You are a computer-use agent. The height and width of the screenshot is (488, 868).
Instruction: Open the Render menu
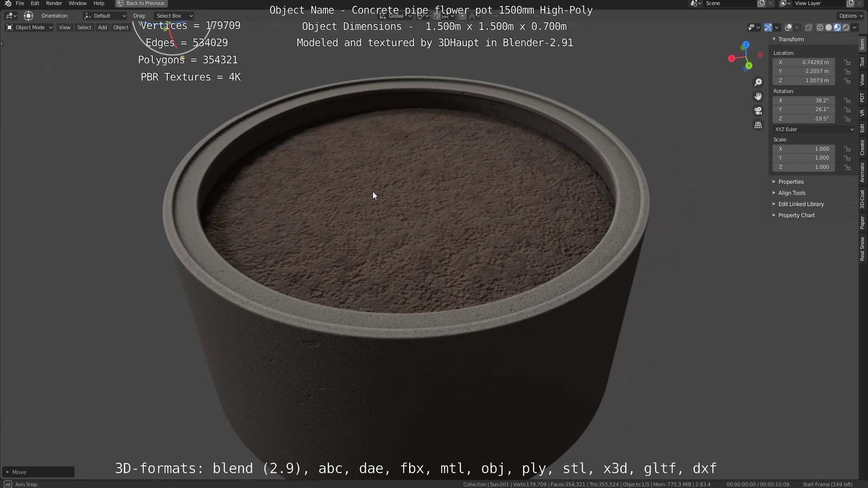point(54,3)
